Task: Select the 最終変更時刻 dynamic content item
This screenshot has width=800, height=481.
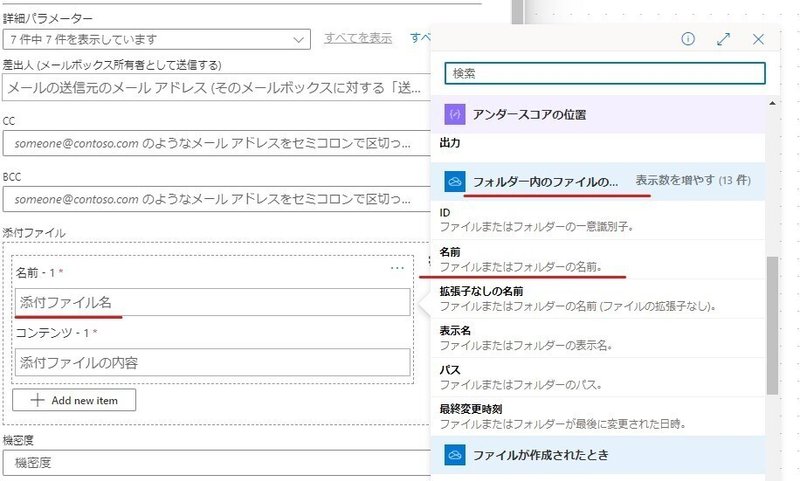Action: coord(598,416)
